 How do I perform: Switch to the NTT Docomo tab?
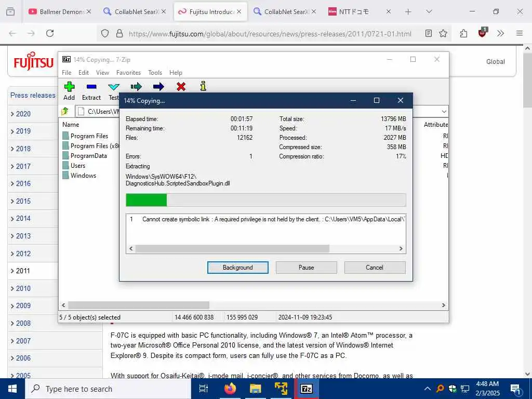(x=360, y=12)
